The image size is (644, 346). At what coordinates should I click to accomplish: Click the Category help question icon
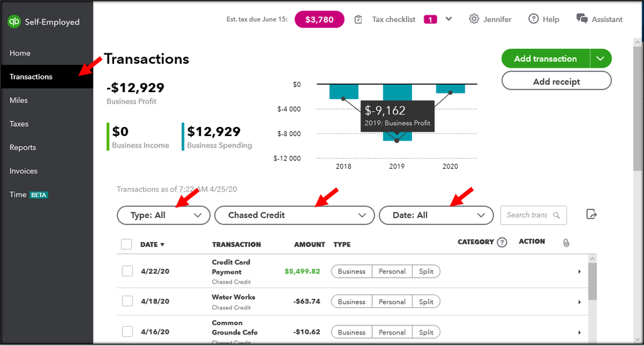point(502,242)
